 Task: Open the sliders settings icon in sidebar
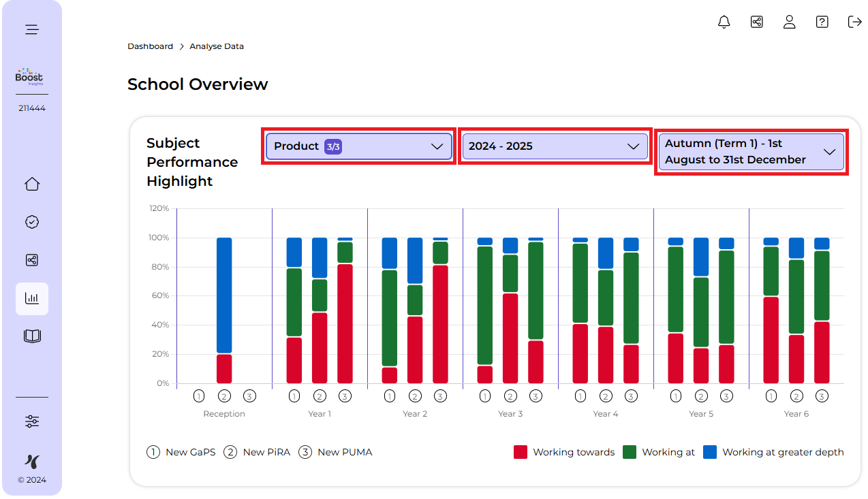point(31,421)
